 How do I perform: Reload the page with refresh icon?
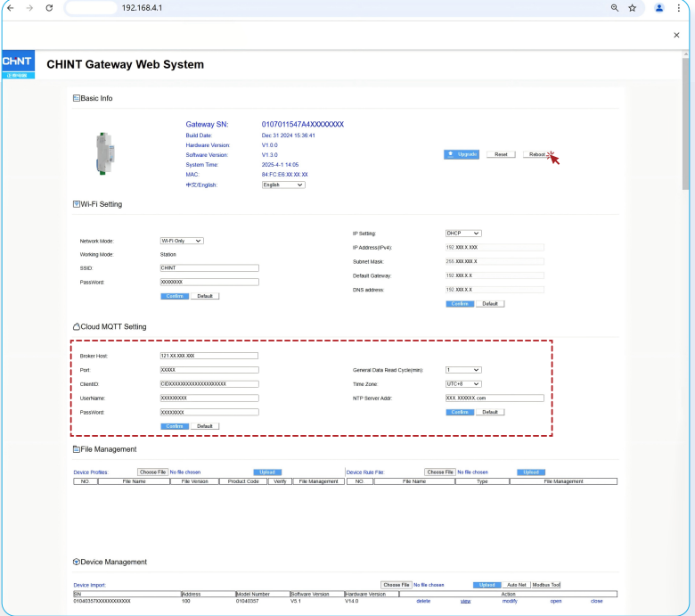pyautogui.click(x=49, y=8)
